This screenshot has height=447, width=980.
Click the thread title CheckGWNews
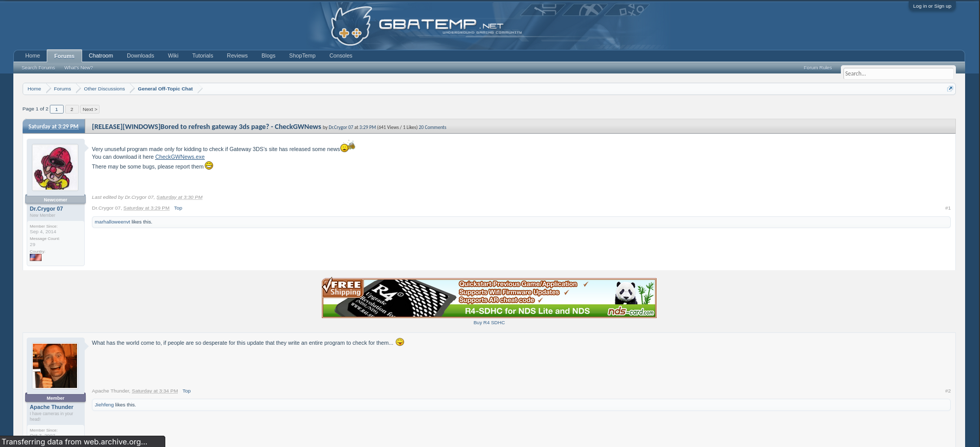206,126
